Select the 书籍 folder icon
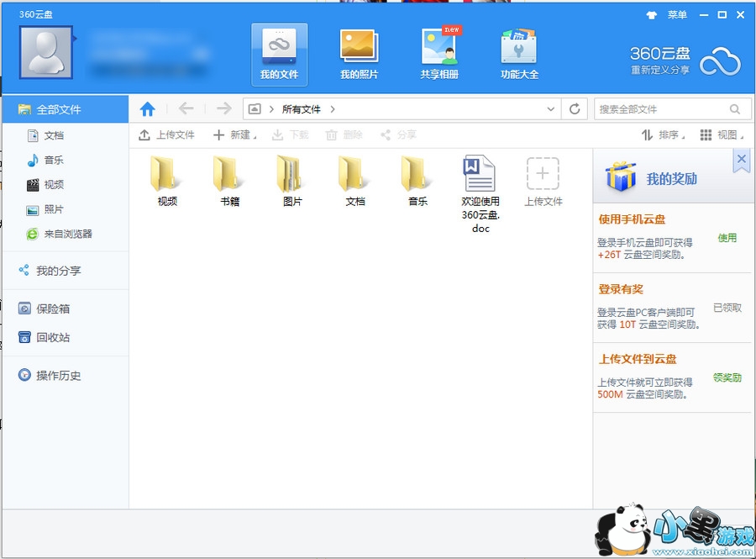The height and width of the screenshot is (559, 756). [x=229, y=174]
